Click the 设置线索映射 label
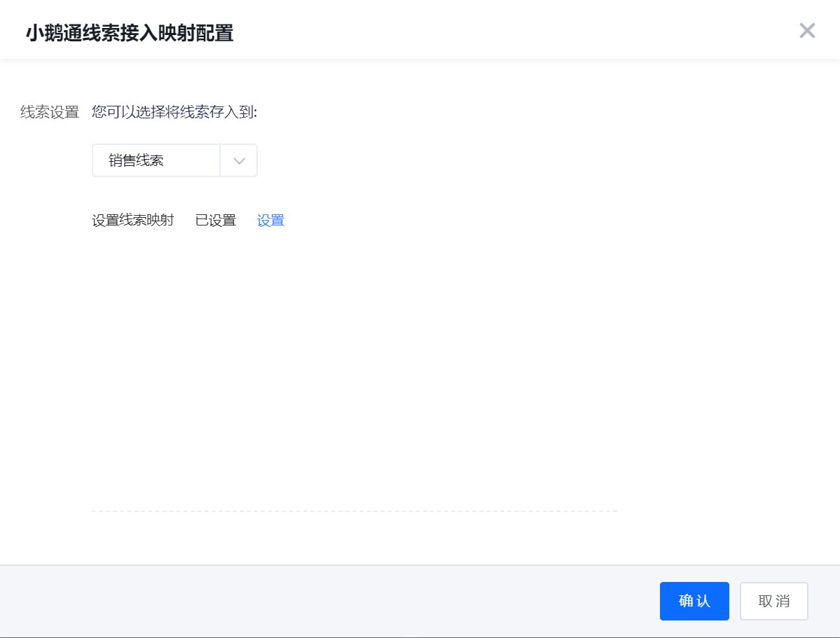This screenshot has width=840, height=638. coord(133,220)
